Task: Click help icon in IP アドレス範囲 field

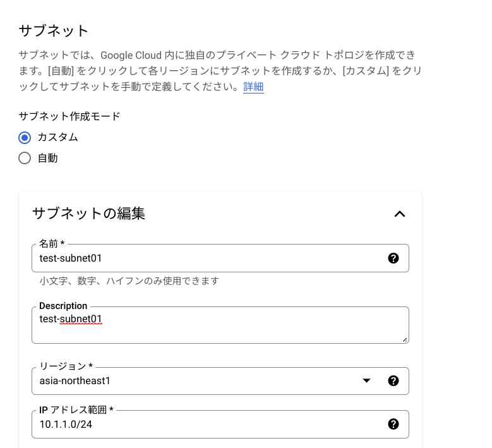Action: (x=393, y=424)
